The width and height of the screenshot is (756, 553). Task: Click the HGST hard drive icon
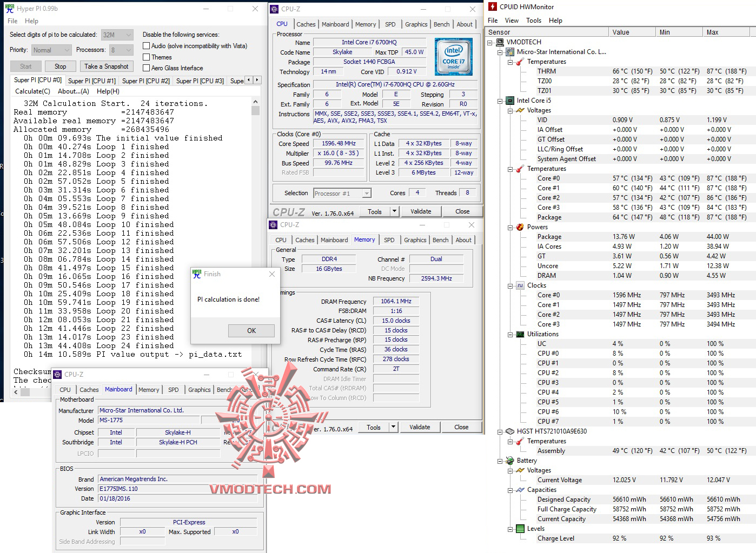(510, 431)
